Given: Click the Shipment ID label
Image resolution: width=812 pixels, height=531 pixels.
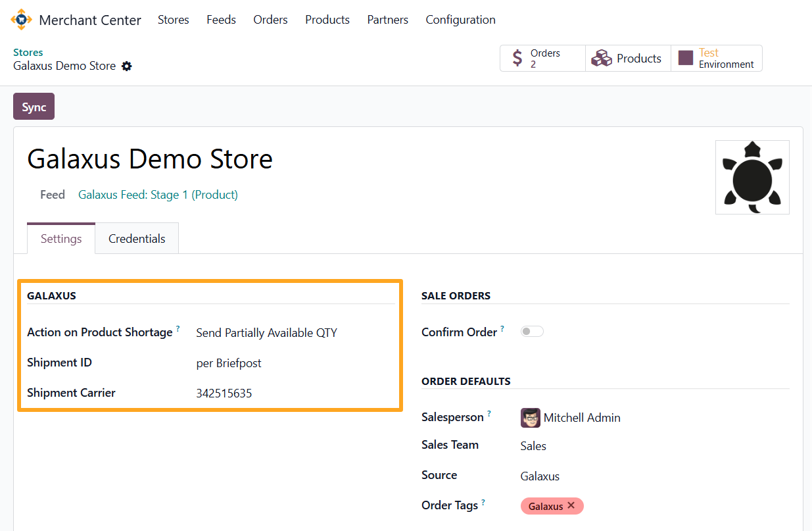Looking at the screenshot, I should click(x=59, y=363).
